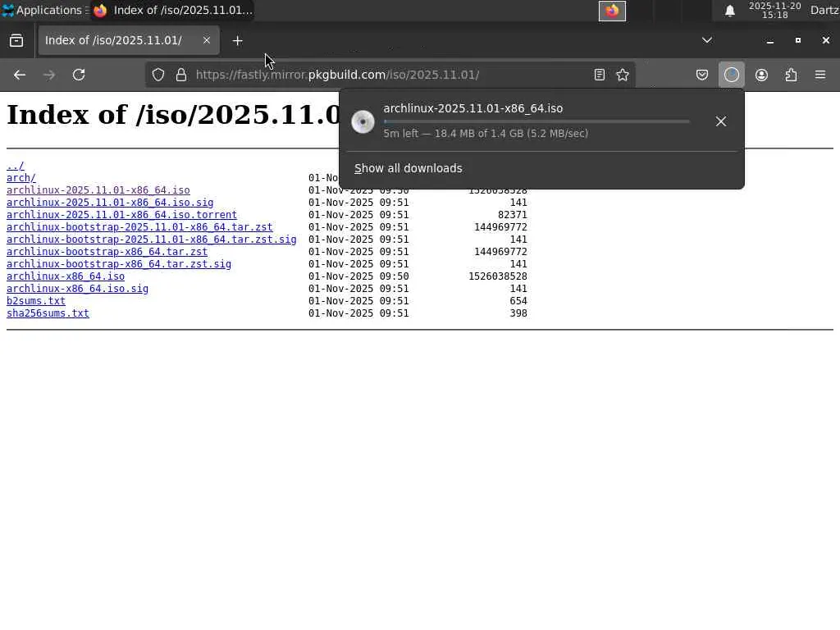Click the Firefox taskbar window button
The image size is (840, 630).
coord(172,10)
